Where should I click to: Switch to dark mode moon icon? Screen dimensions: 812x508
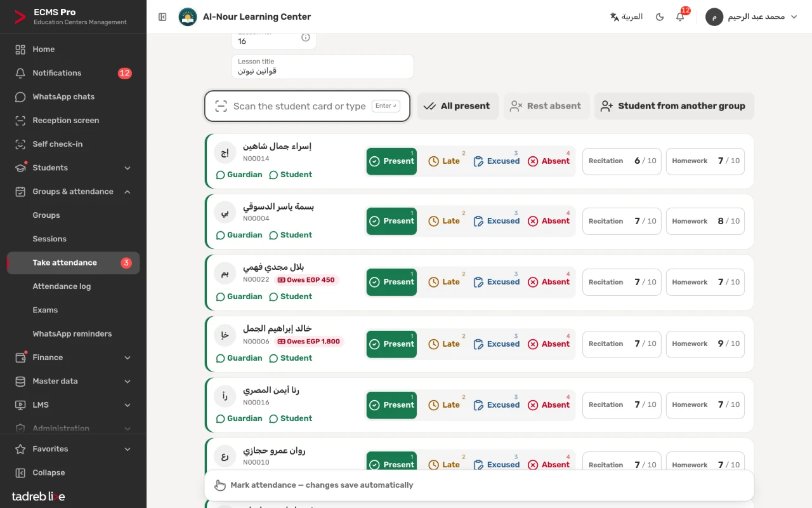pyautogui.click(x=660, y=17)
